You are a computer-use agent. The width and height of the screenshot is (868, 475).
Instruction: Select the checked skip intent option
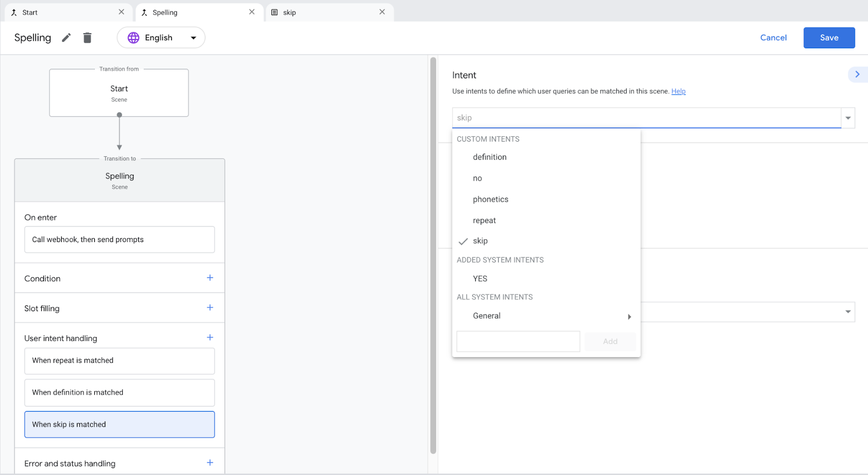pos(480,241)
